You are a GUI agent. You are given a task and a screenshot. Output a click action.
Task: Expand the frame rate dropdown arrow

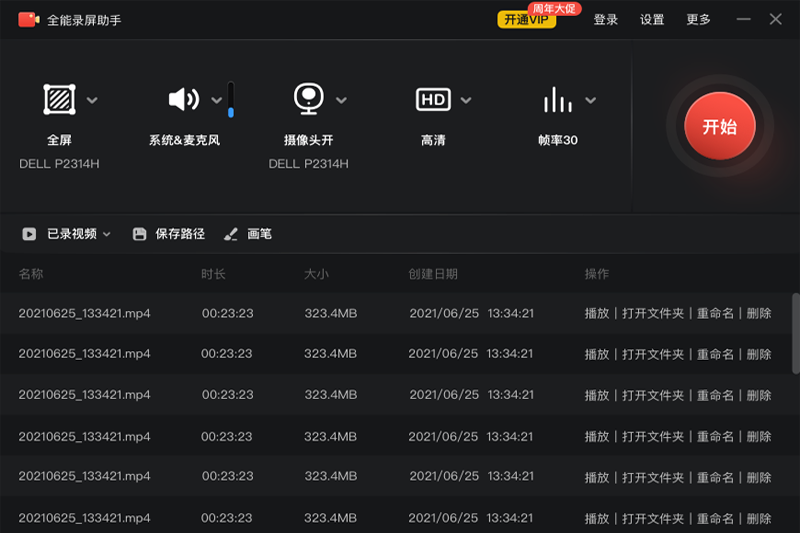click(x=590, y=100)
